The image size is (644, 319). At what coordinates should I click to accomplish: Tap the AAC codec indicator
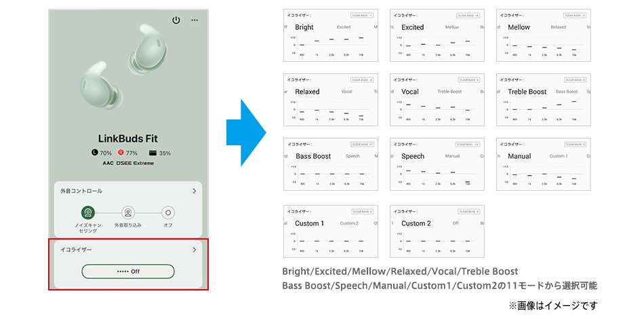tap(108, 163)
